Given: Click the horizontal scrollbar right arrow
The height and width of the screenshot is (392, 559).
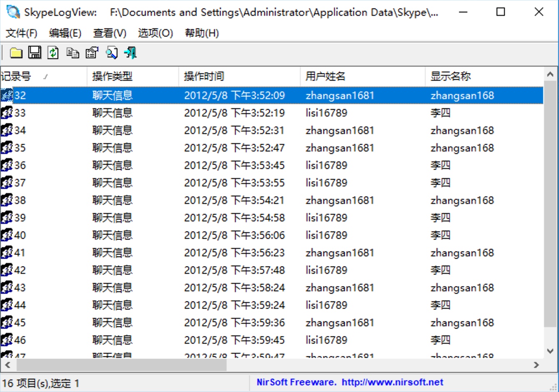Looking at the screenshot, I should (x=537, y=365).
